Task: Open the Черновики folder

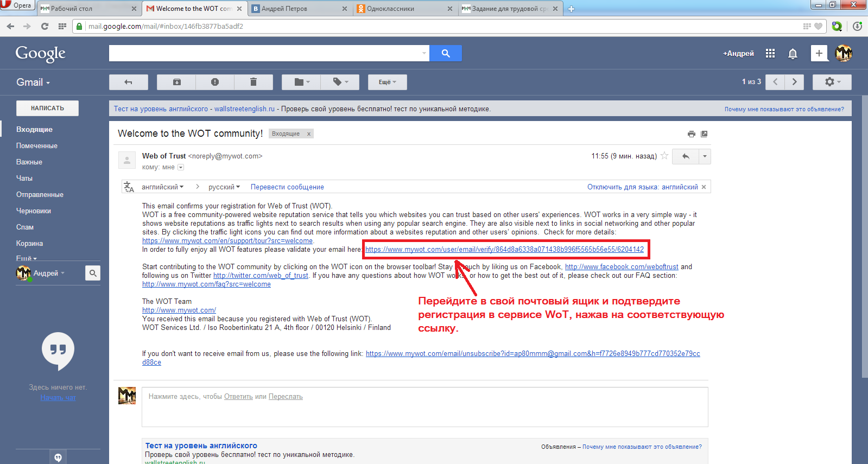Action: (34, 211)
